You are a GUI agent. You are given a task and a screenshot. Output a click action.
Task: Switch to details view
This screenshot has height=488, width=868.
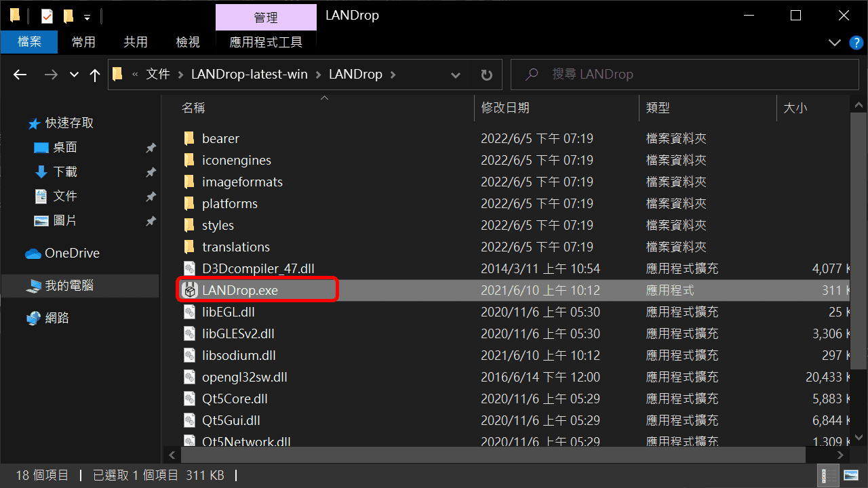coord(828,475)
